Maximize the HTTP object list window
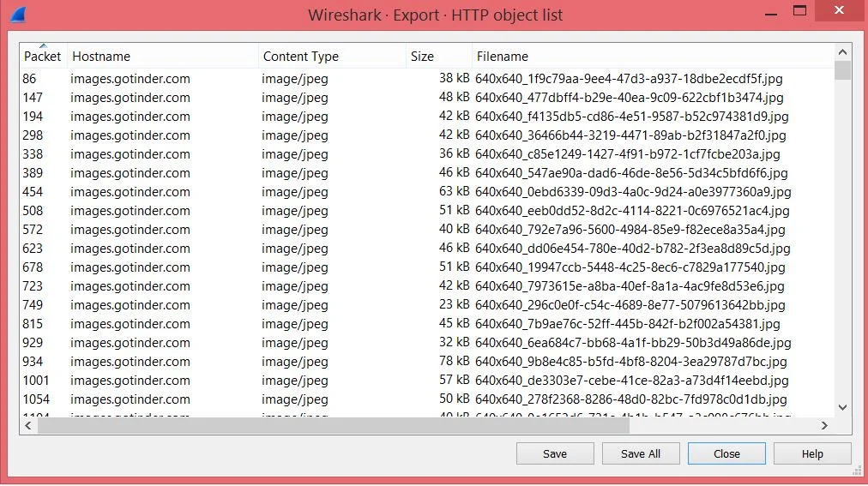The width and height of the screenshot is (868, 486). pyautogui.click(x=799, y=10)
